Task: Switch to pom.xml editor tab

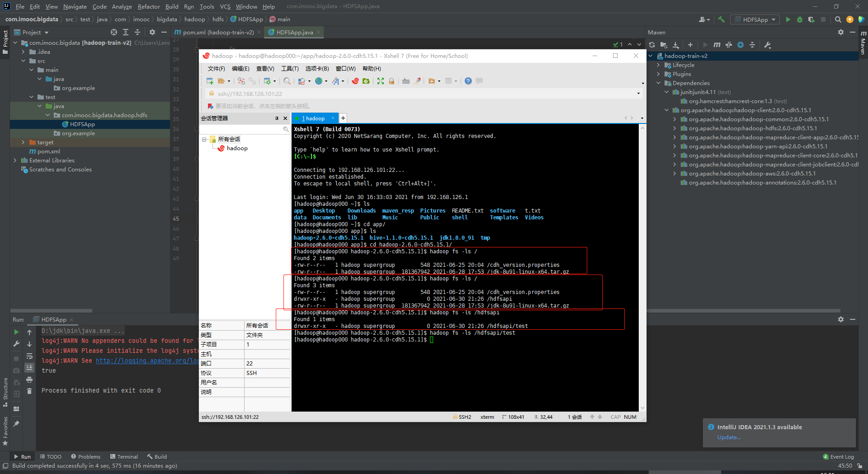Action: [x=218, y=32]
